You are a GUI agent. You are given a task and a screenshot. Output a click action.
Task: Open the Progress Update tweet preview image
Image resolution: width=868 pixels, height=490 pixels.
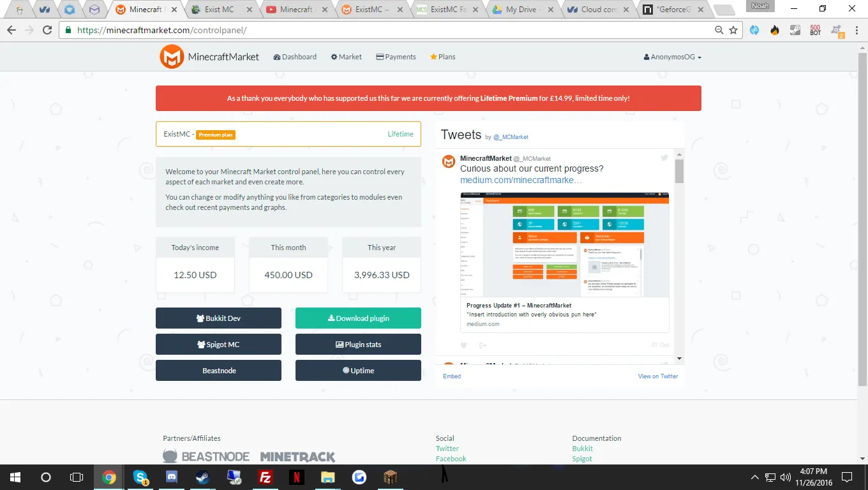(x=564, y=244)
